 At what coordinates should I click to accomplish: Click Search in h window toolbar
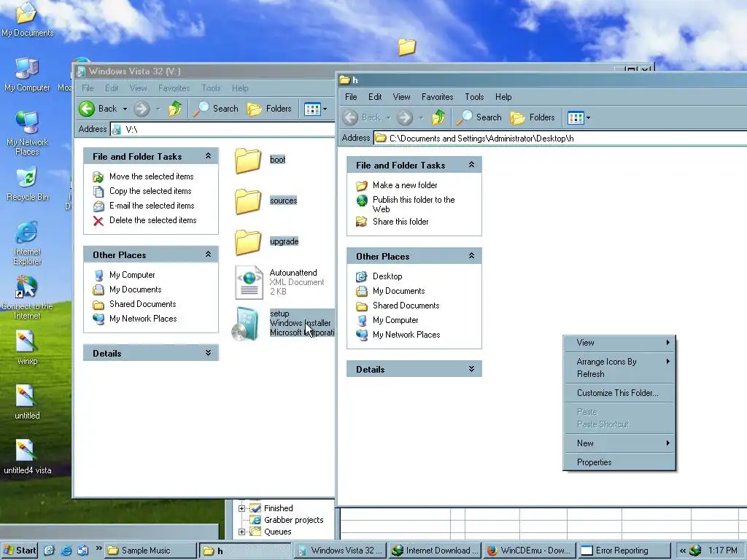click(479, 117)
